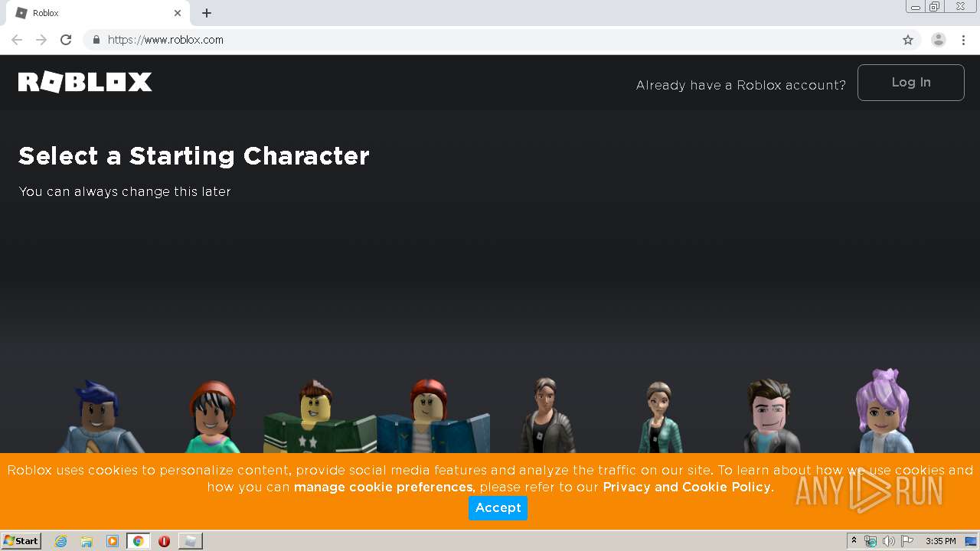Select the red-beanie character in teal shirt
Image resolution: width=980 pixels, height=551 pixels.
point(213,417)
